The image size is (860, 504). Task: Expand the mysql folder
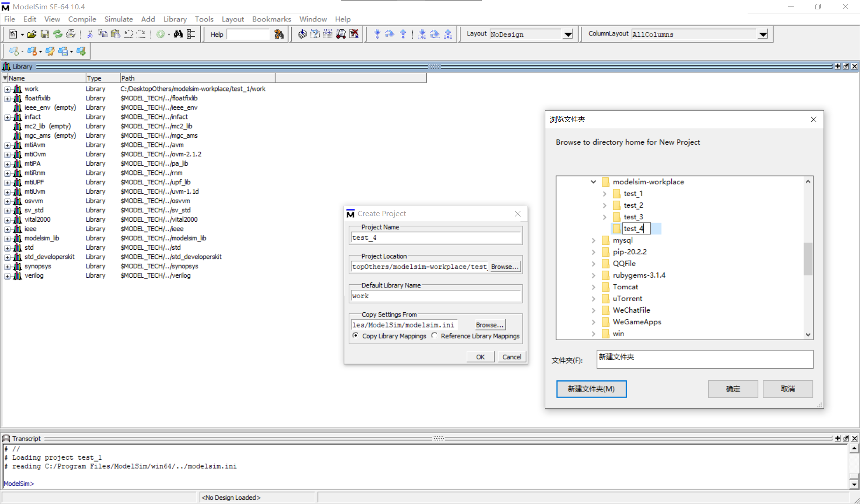593,240
